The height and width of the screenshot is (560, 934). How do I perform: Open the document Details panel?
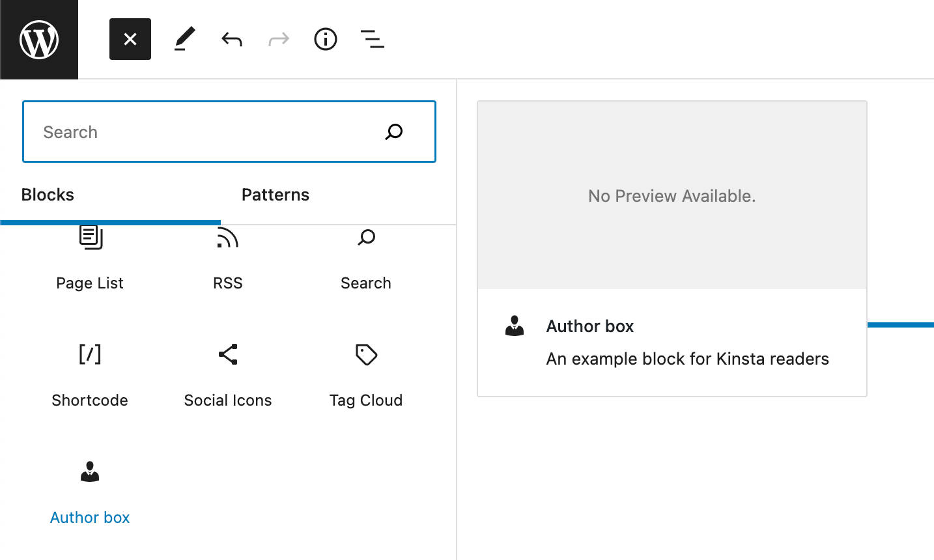[325, 39]
